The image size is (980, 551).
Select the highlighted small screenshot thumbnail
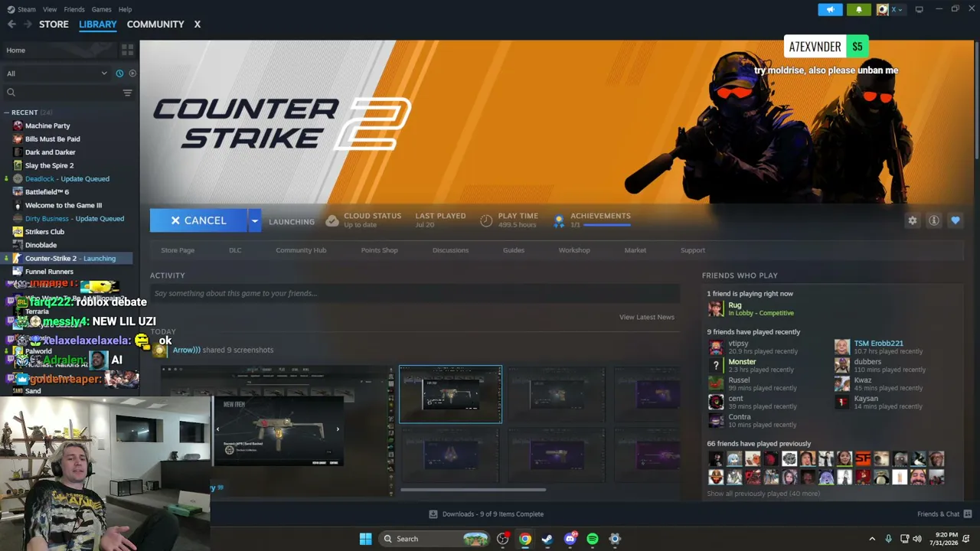point(450,394)
